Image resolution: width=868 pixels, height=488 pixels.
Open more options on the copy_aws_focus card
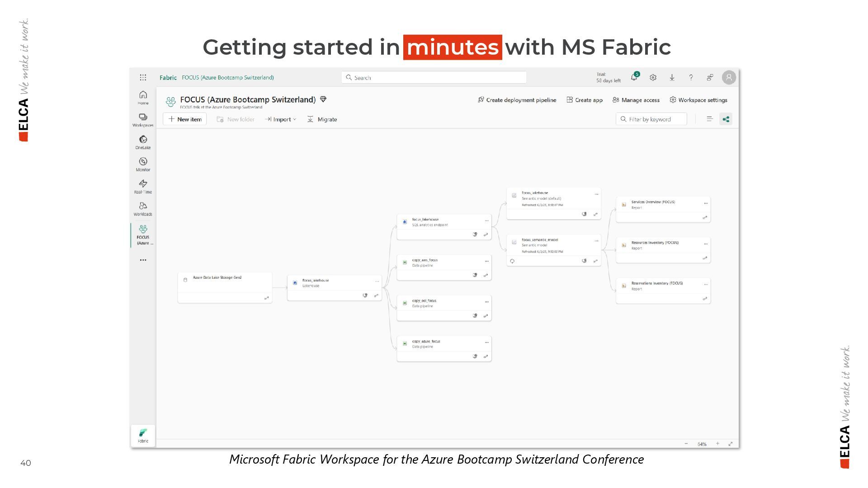[x=486, y=261]
